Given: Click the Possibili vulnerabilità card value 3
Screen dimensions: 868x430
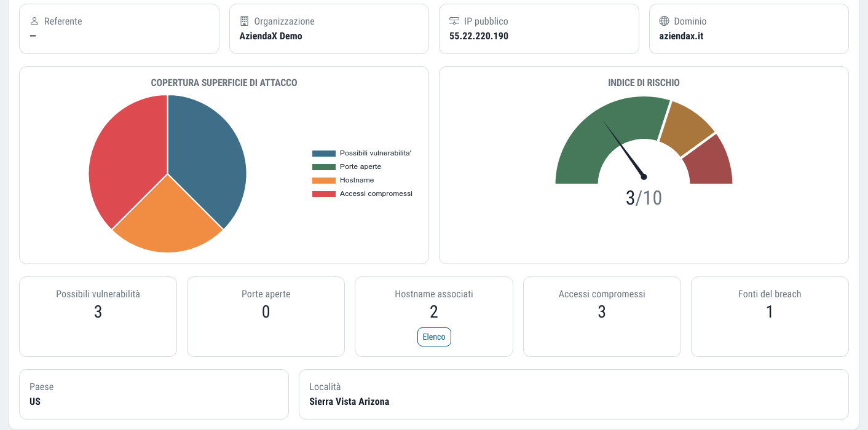Looking at the screenshot, I should pos(98,312).
